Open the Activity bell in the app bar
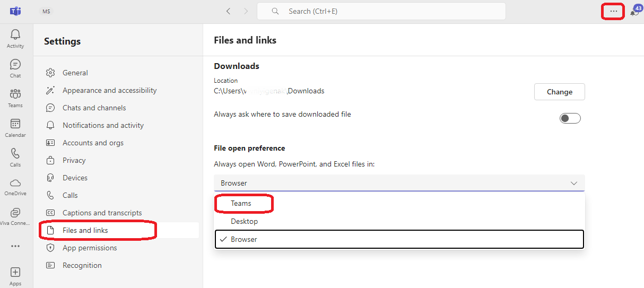The width and height of the screenshot is (644, 288). point(15,39)
